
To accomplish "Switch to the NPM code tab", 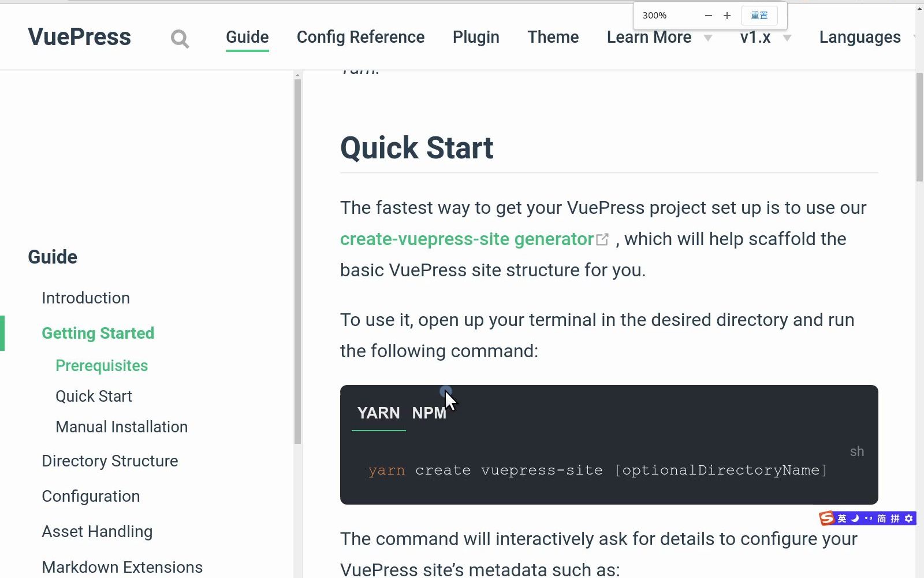I will (429, 413).
